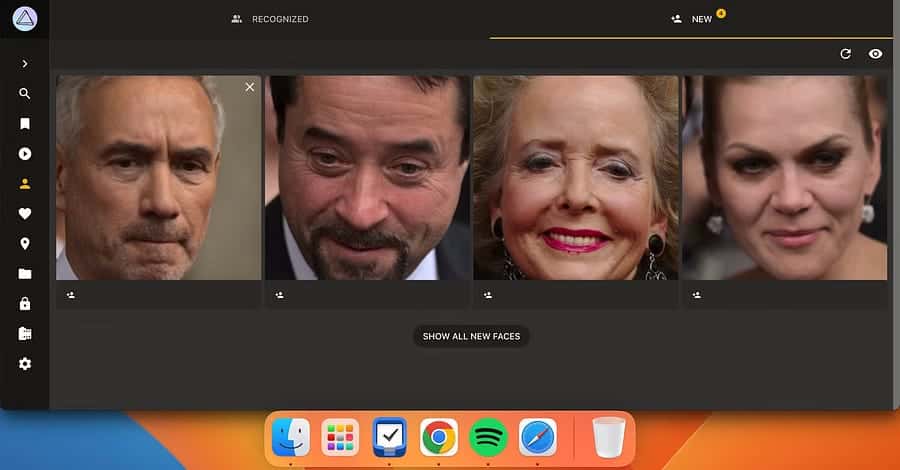The height and width of the screenshot is (470, 900).
Task: Open Private lock icon in sidebar
Action: (25, 304)
